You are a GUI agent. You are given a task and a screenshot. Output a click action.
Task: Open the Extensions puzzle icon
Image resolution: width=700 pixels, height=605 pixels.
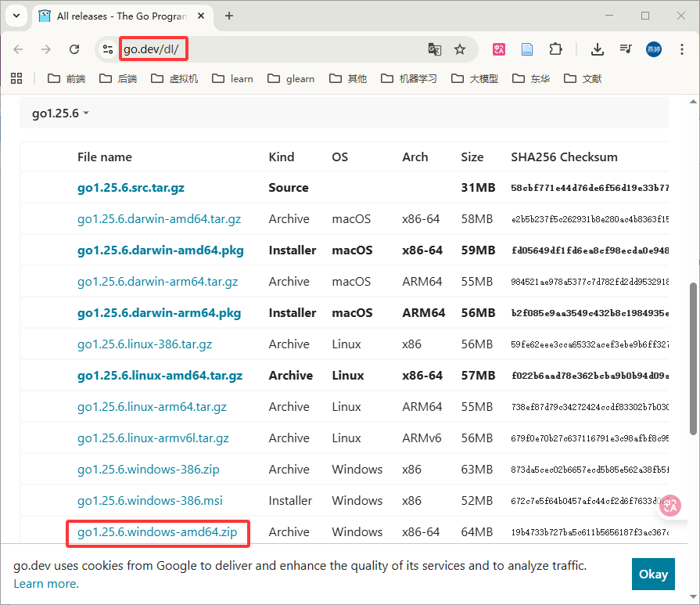pyautogui.click(x=555, y=49)
